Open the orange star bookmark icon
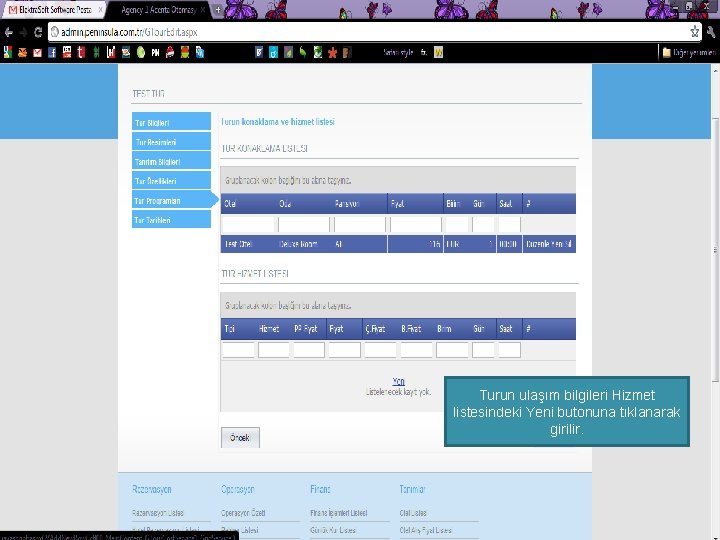Screen dimensions: 720x540 332,53
